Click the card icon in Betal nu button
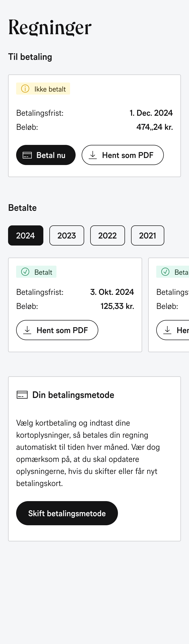The height and width of the screenshot is (644, 189). tap(27, 155)
